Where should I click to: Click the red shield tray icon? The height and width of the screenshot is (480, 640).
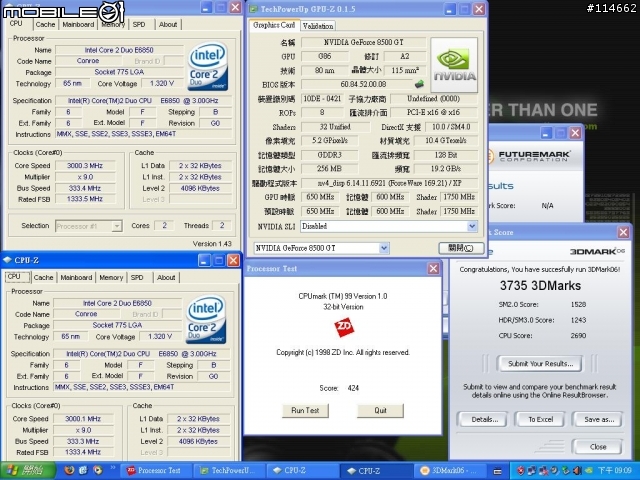click(x=520, y=471)
